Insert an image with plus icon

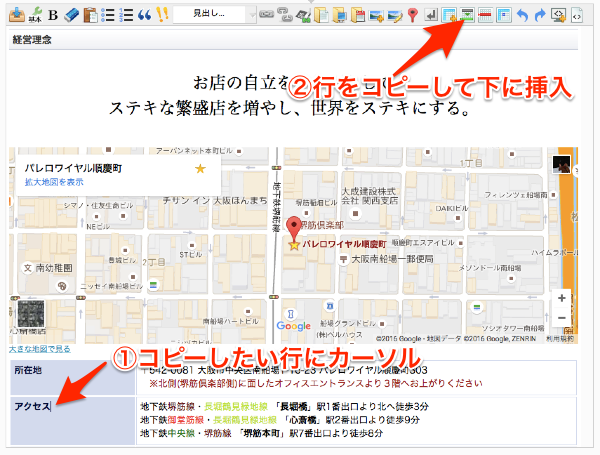pyautogui.click(x=376, y=15)
